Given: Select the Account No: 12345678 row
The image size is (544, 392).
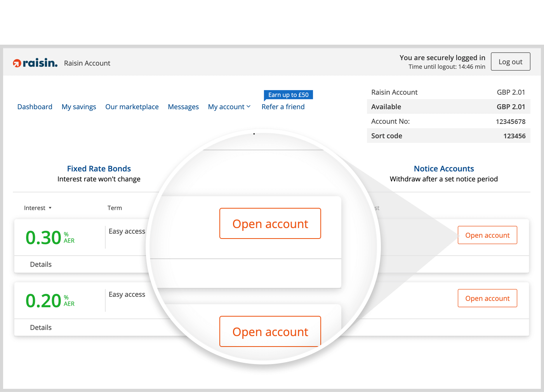Looking at the screenshot, I should click(x=448, y=121).
